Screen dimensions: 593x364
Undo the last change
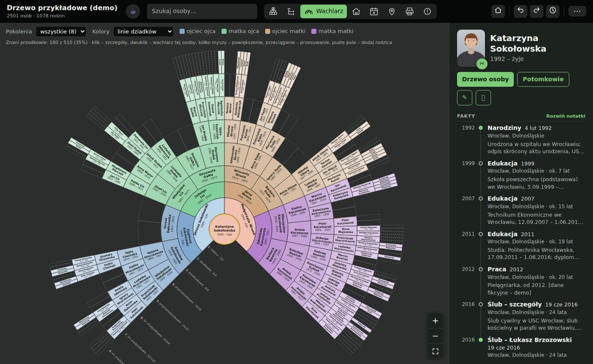520,11
